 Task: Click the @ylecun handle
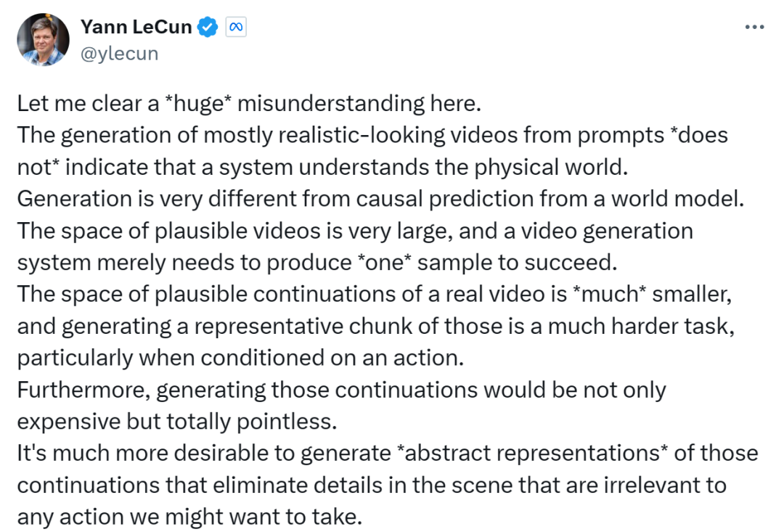click(119, 53)
